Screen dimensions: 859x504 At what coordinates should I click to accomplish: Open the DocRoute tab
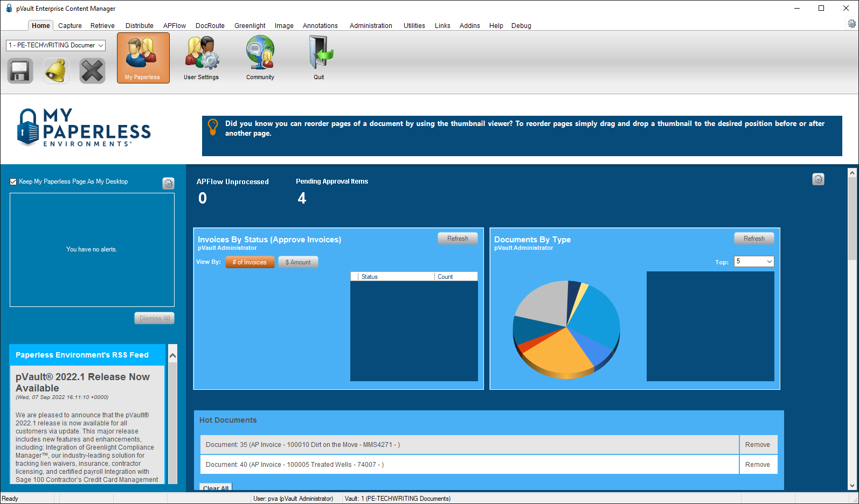[x=210, y=25]
